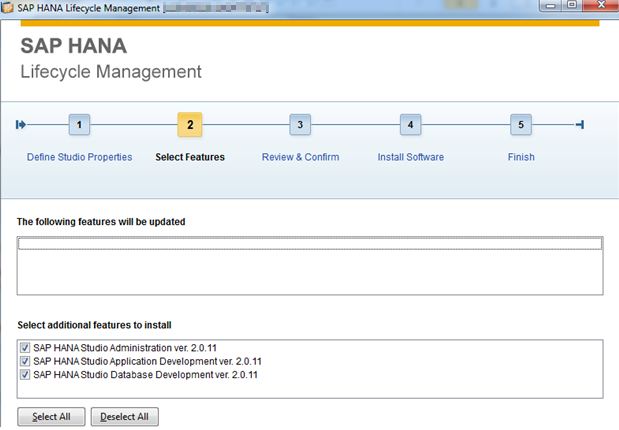Click text 'SAP HANA Studio Administration ver. 2.0.11'
Image resolution: width=619 pixels, height=430 pixels.
(x=125, y=348)
